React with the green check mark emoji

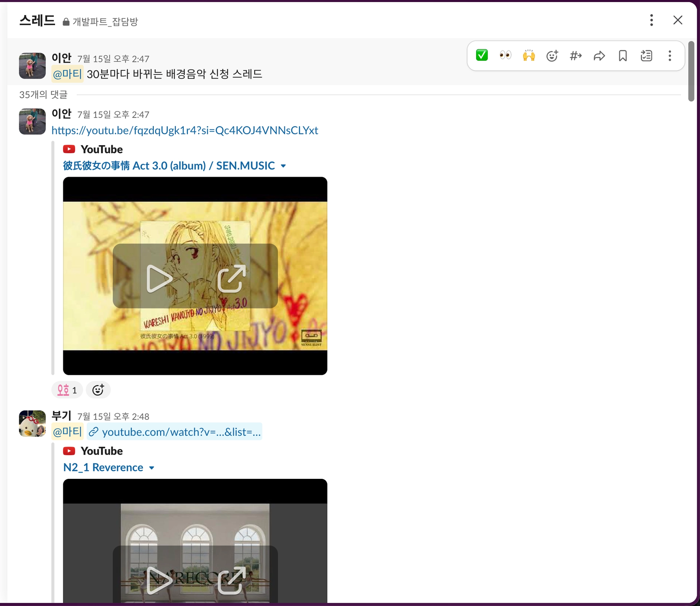pos(482,55)
